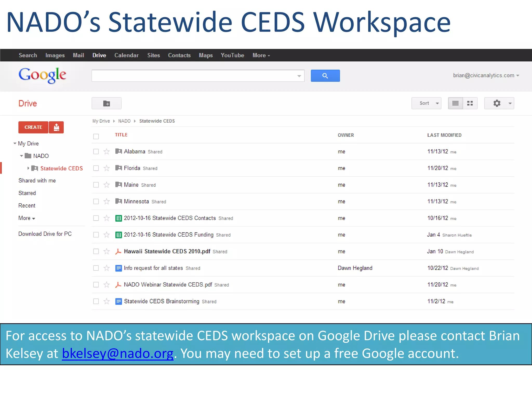This screenshot has width=532, height=399.
Task: Click the new folder icon button
Action: [107, 103]
